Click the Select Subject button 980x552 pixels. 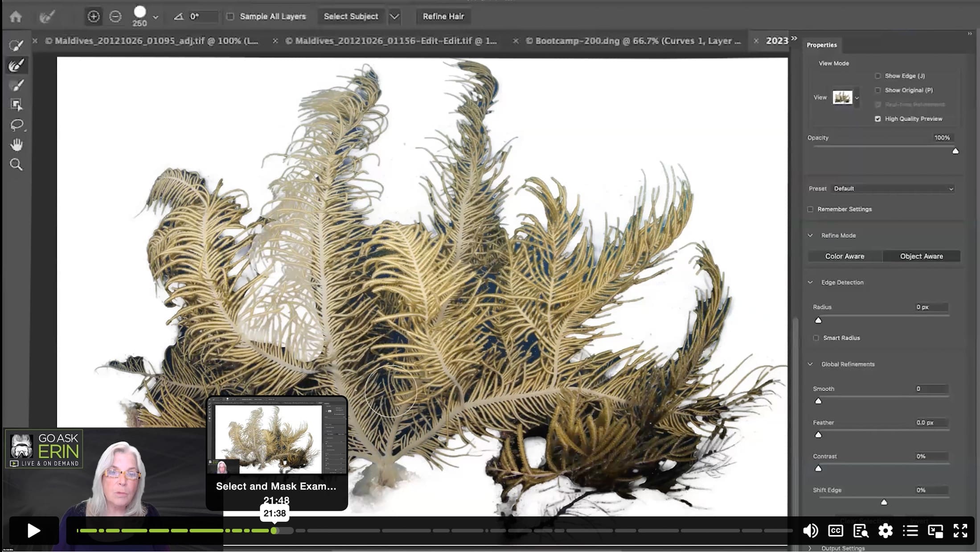tap(351, 16)
